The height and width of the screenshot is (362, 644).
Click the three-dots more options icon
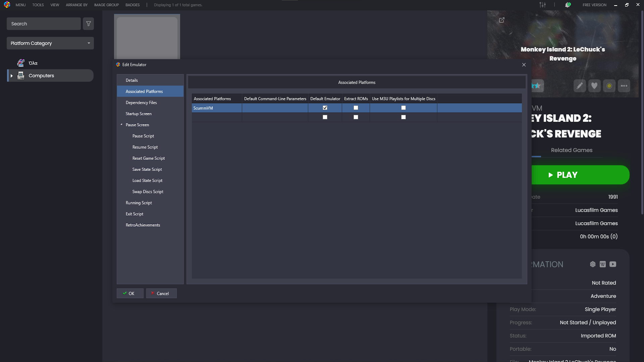[624, 86]
